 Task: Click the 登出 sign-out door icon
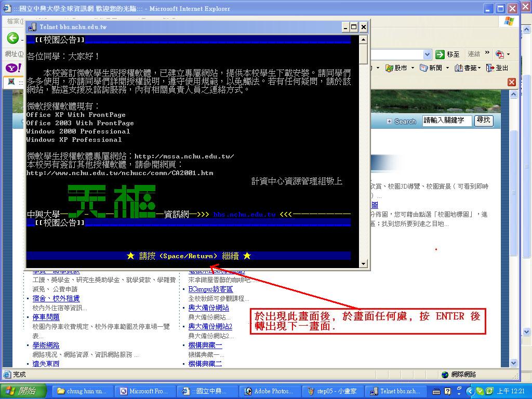click(490, 68)
